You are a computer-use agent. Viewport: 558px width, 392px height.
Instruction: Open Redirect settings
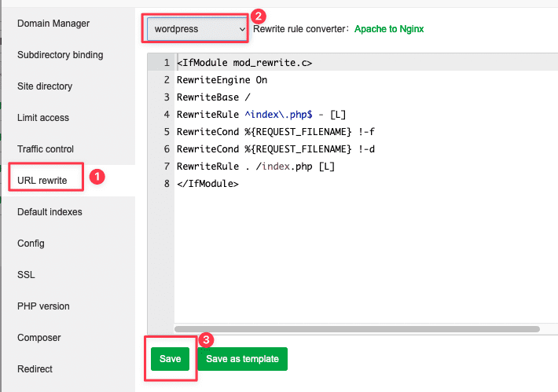35,369
